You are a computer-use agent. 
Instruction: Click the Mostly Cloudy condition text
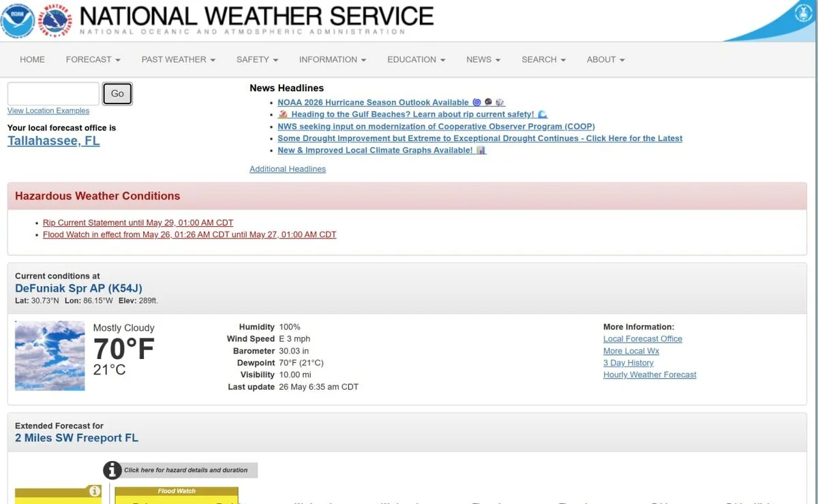124,328
